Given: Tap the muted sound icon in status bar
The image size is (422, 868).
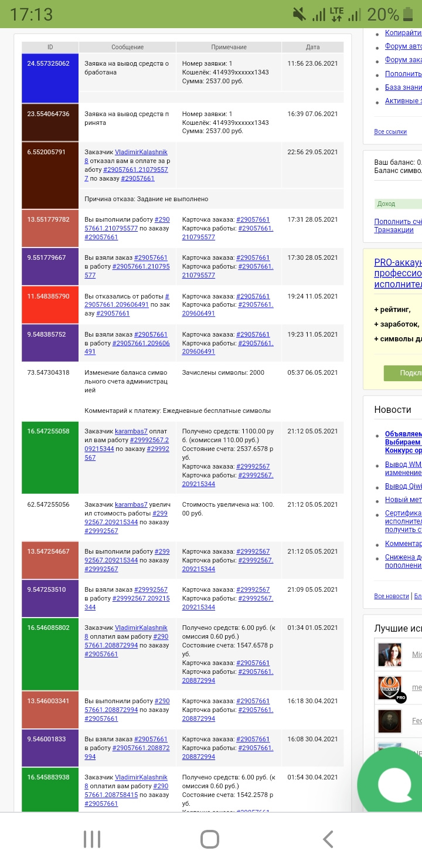Looking at the screenshot, I should point(299,14).
